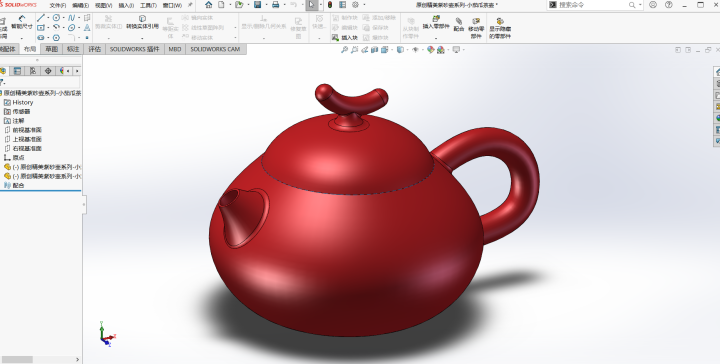This screenshot has height=364, width=720.
Task: Select the Circle sketch tool
Action: pos(56,18)
